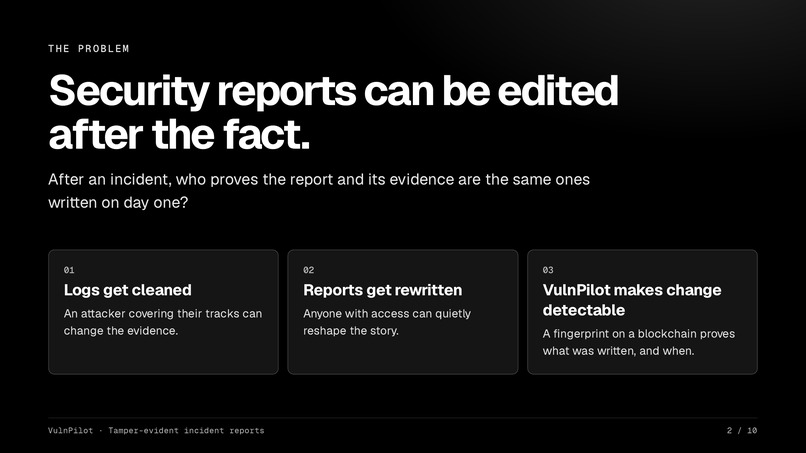Click the subtitle starting 'After an incident'
This screenshot has width=806, height=453.
tap(319, 191)
